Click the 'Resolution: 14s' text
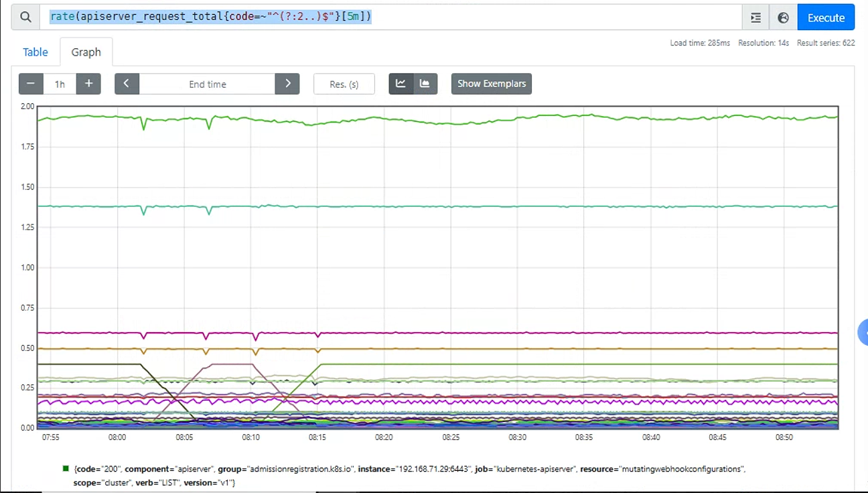868x493 pixels. (764, 43)
